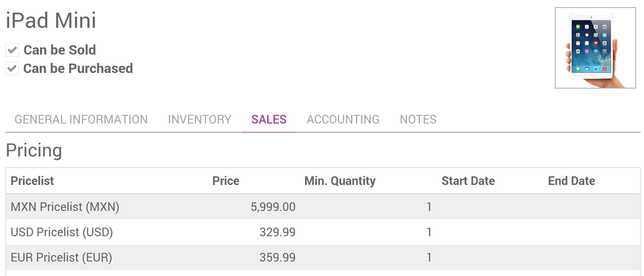This screenshot has height=276, width=644.
Task: Sort by the Pricelist column header
Action: tap(32, 181)
